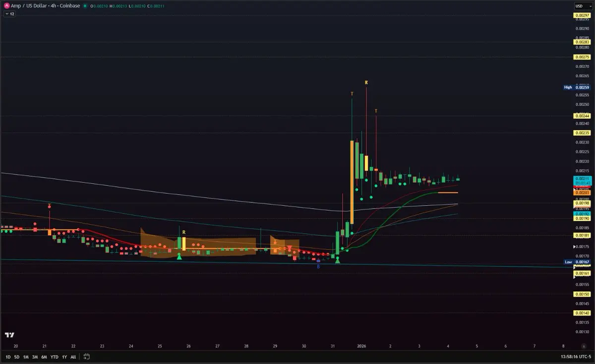Click the blue B signal marker near the low
The height and width of the screenshot is (364, 595).
[x=318, y=267]
